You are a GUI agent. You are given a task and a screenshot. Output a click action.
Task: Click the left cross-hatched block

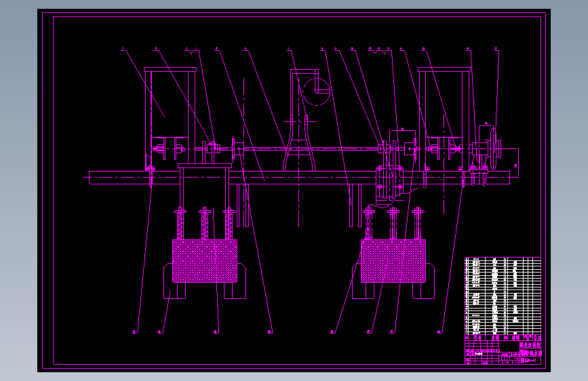pos(205,261)
